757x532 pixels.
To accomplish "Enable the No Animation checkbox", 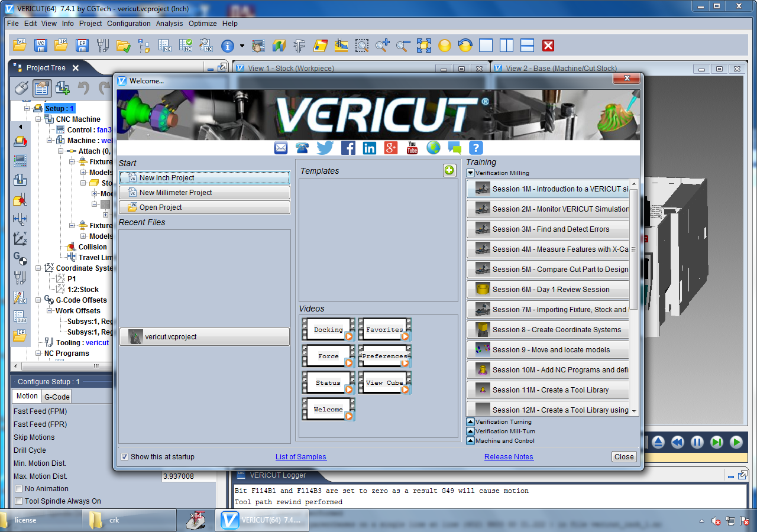I will [x=18, y=489].
